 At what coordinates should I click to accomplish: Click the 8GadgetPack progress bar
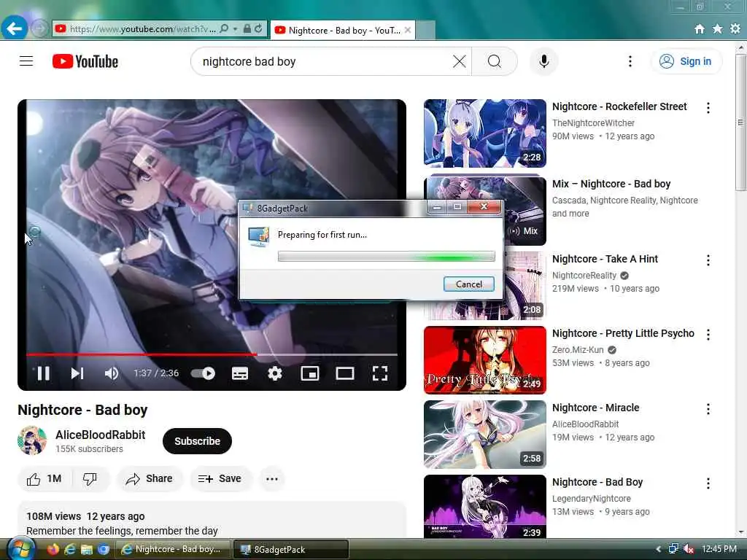[x=387, y=257]
